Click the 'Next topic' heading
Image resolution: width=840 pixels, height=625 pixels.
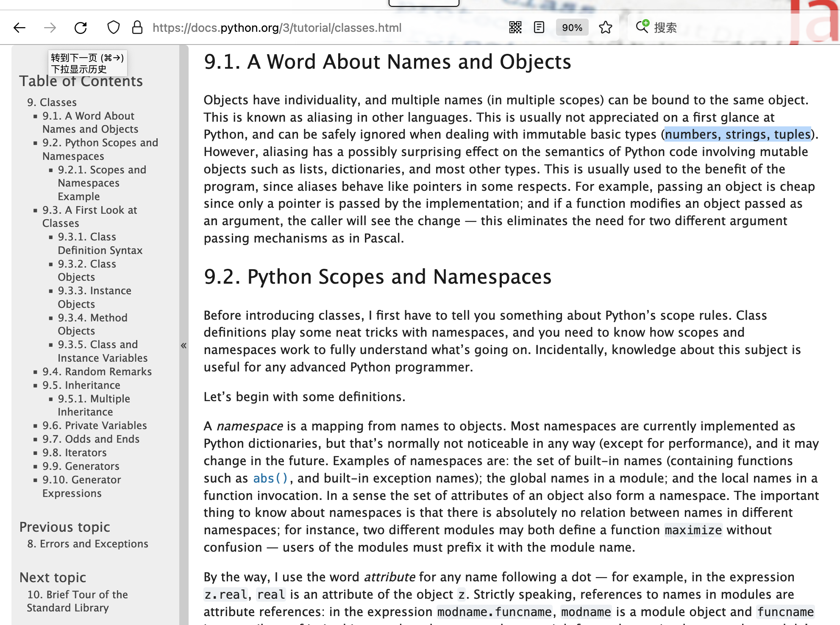[53, 578]
